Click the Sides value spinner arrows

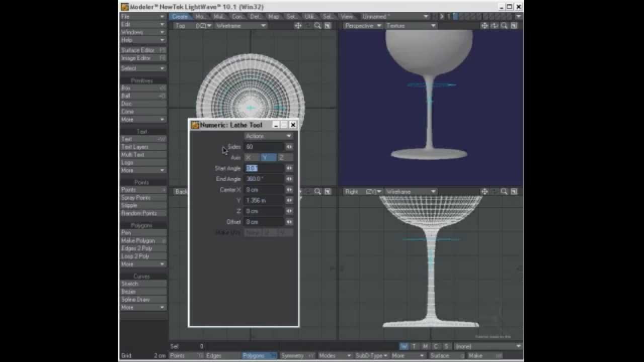pyautogui.click(x=289, y=147)
